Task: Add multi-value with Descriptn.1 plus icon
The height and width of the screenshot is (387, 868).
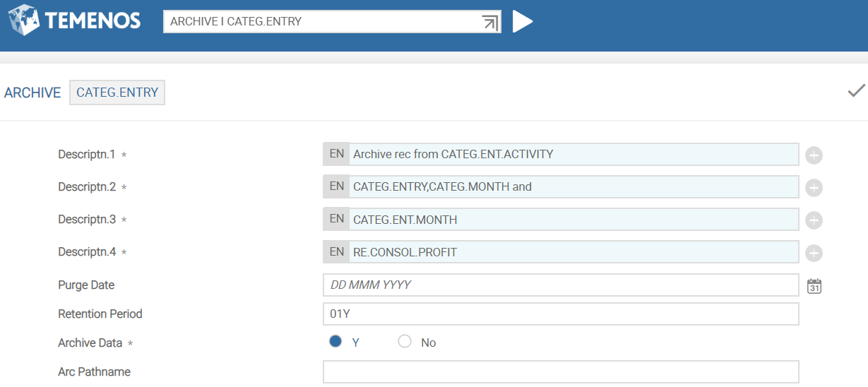Action: point(814,155)
